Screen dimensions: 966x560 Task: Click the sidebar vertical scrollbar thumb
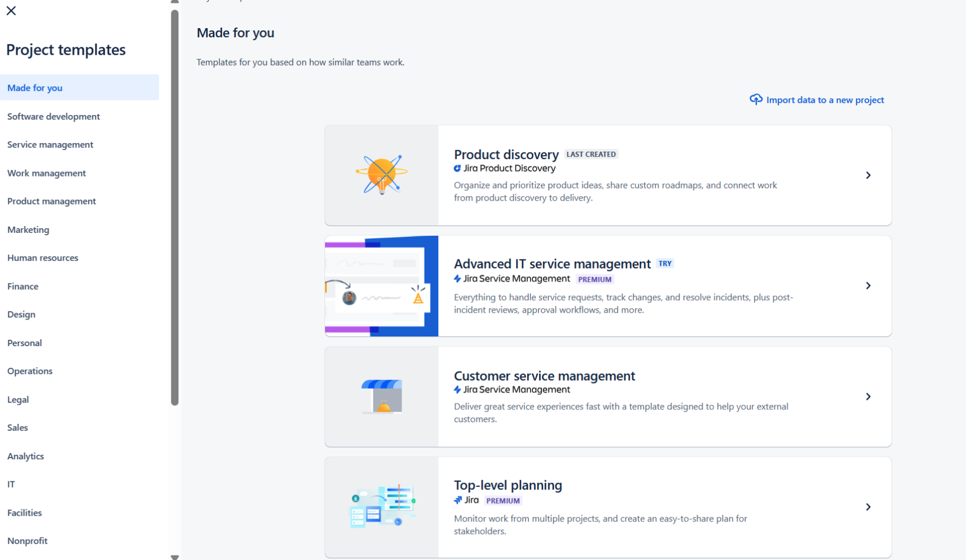pos(175,208)
